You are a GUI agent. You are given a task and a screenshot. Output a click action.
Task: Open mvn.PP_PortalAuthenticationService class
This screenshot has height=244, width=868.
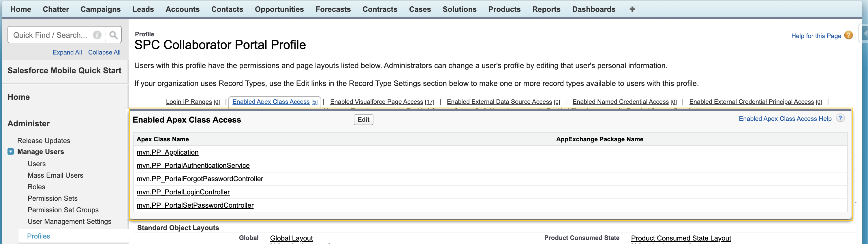[193, 166]
